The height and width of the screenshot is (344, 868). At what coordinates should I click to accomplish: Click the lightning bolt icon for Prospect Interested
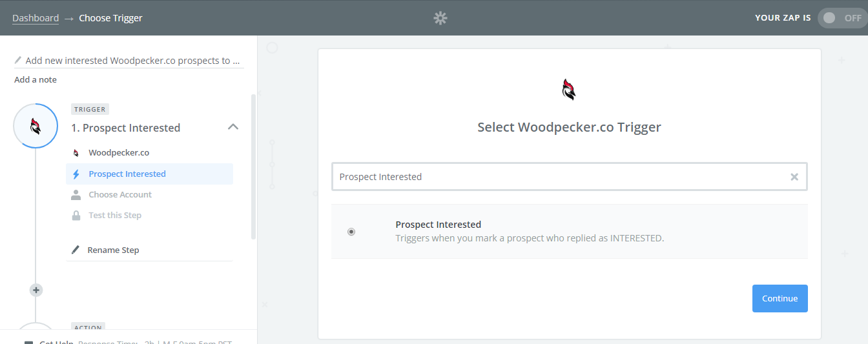(x=76, y=174)
